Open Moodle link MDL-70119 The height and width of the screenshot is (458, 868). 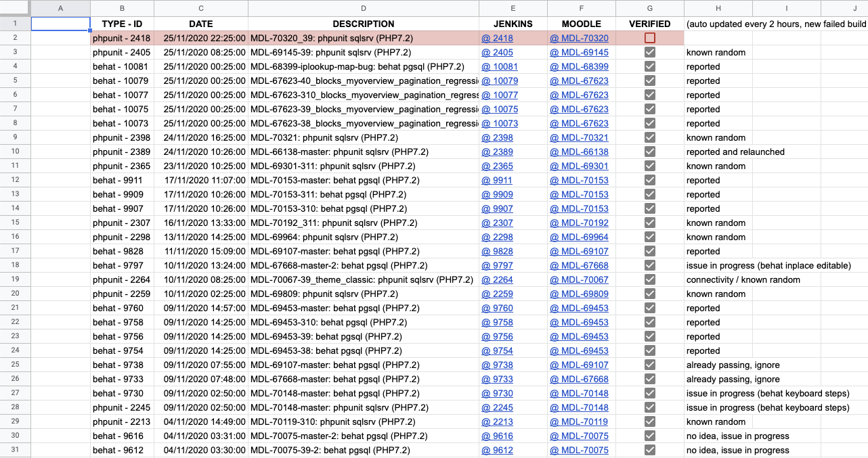579,421
